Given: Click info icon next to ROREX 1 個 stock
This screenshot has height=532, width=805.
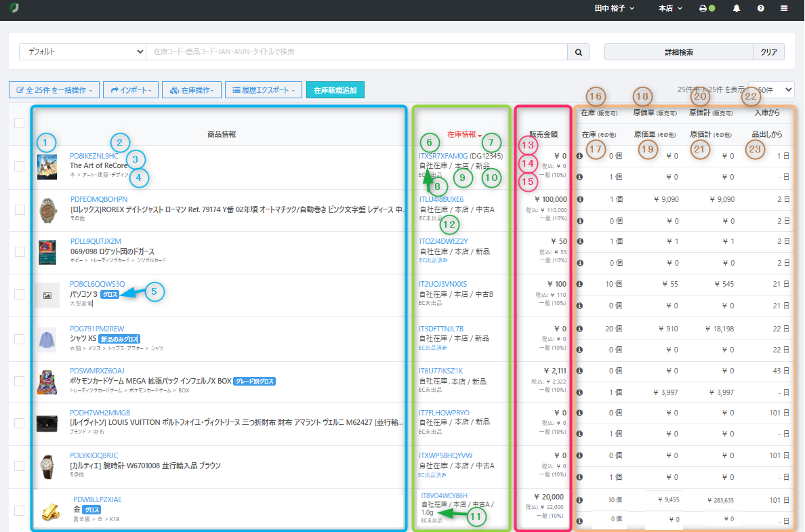Looking at the screenshot, I should (580, 199).
